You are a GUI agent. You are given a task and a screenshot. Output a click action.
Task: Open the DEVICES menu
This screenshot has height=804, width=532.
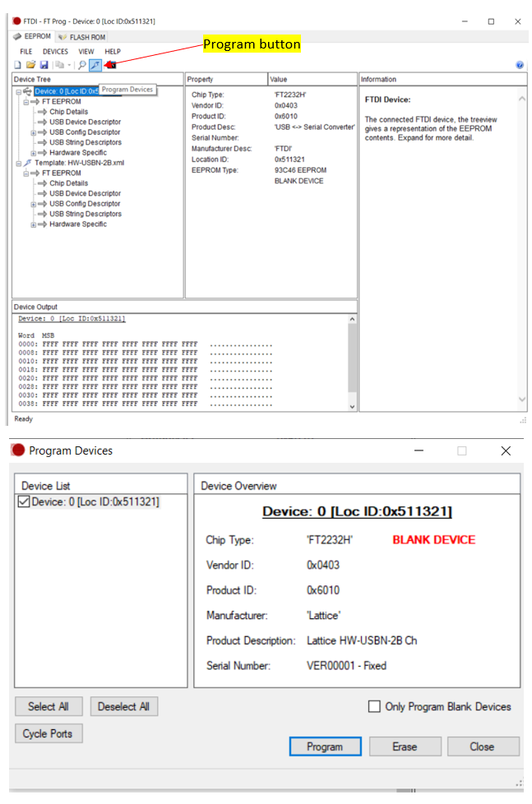(x=55, y=51)
